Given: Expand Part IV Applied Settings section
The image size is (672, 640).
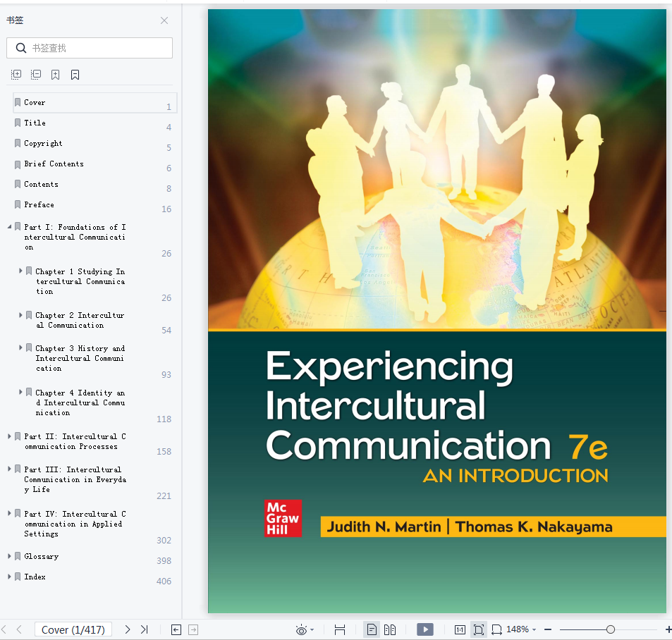Looking at the screenshot, I should point(9,513).
